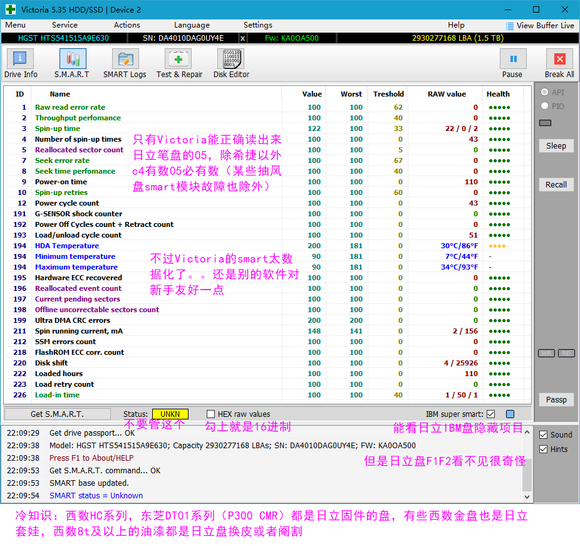The height and width of the screenshot is (546, 580).
Task: Click the Get S.M.A.R.T. button
Action: point(57,414)
